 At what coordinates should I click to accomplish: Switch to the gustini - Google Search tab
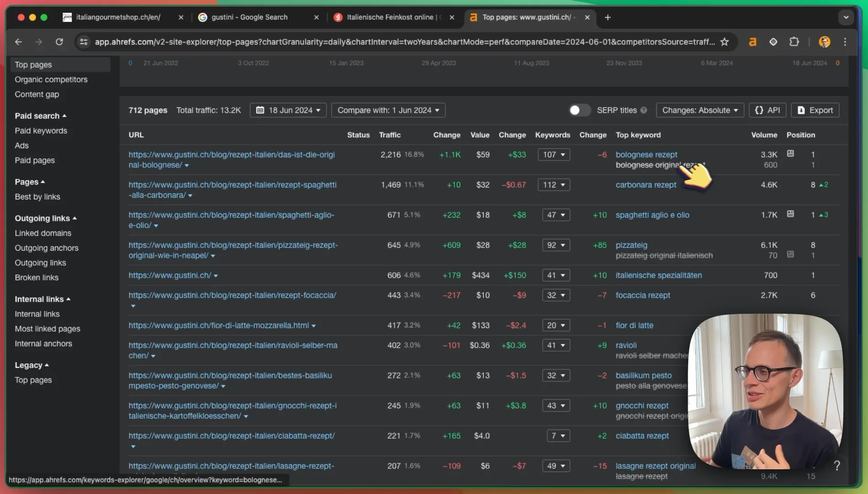click(250, 17)
